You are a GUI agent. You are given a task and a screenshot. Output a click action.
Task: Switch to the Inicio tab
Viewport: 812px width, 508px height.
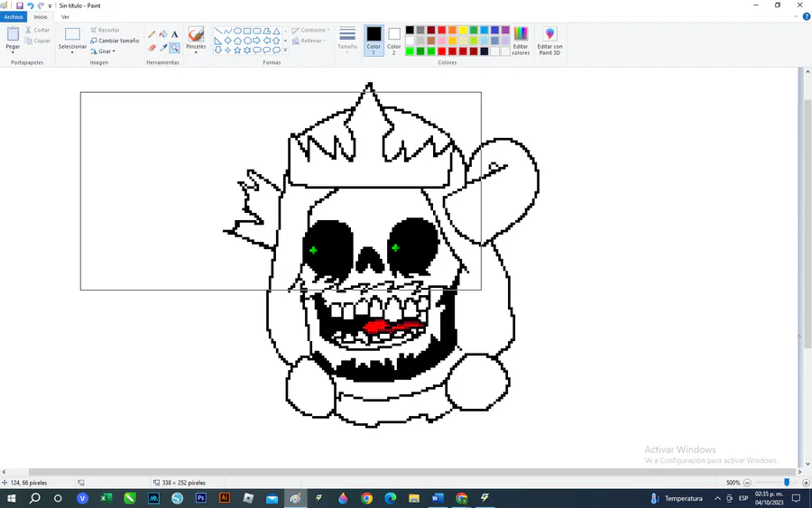41,17
